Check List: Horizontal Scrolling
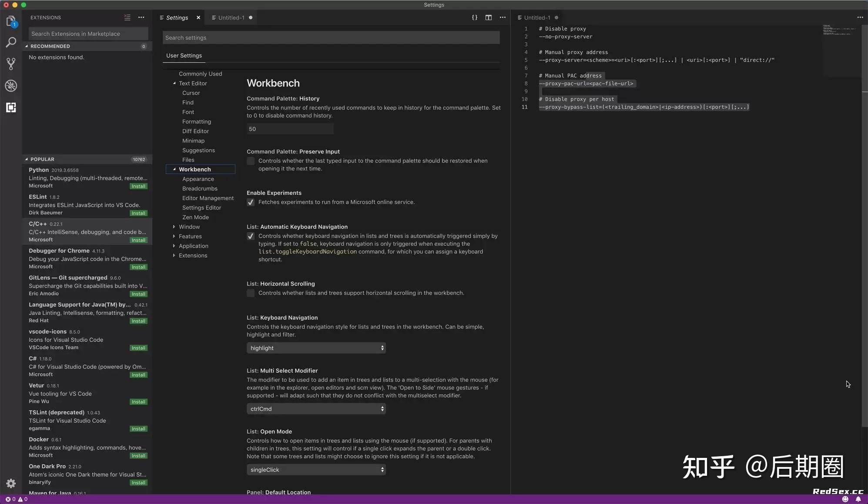The image size is (868, 504). point(251,293)
